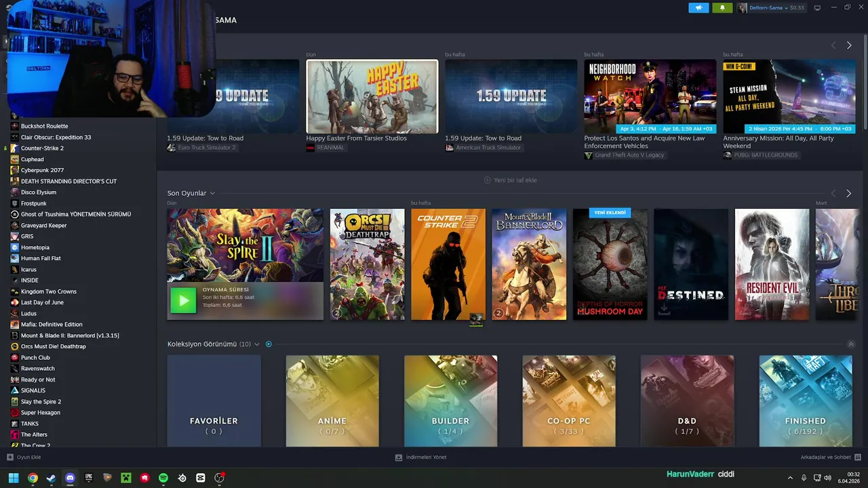
Task: Select Mushroom Day cover with Yeni Eklendi badge
Action: [x=610, y=264]
